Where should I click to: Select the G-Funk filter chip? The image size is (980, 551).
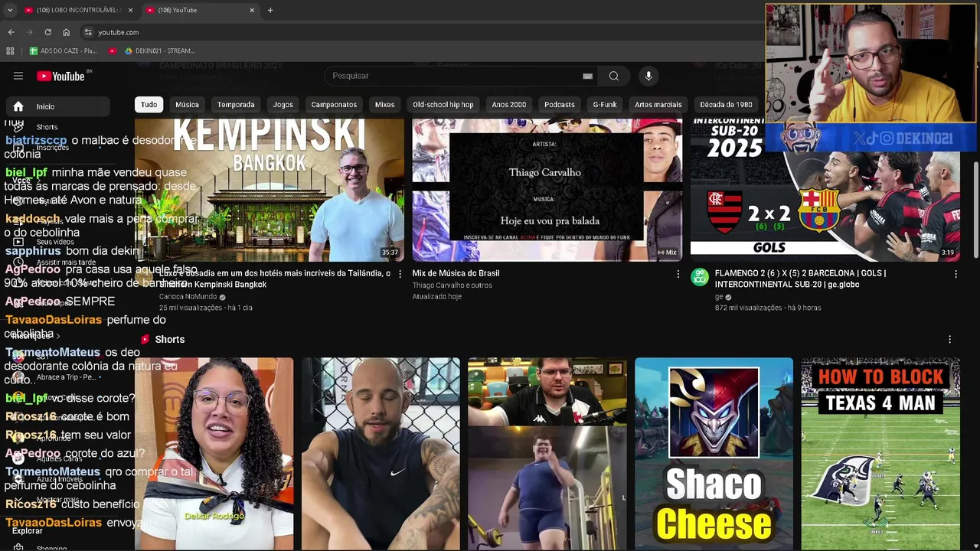point(605,104)
